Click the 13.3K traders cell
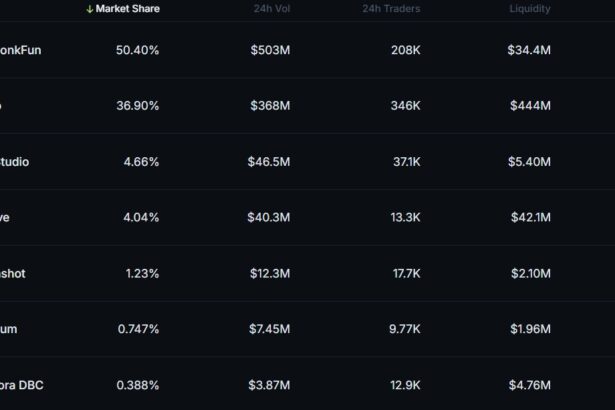 click(x=404, y=217)
